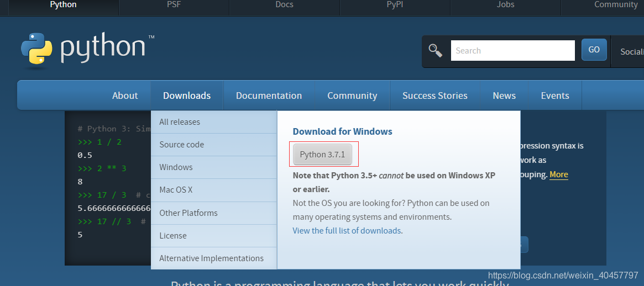The height and width of the screenshot is (286, 644).
Task: Click the GO search button
Action: [594, 50]
